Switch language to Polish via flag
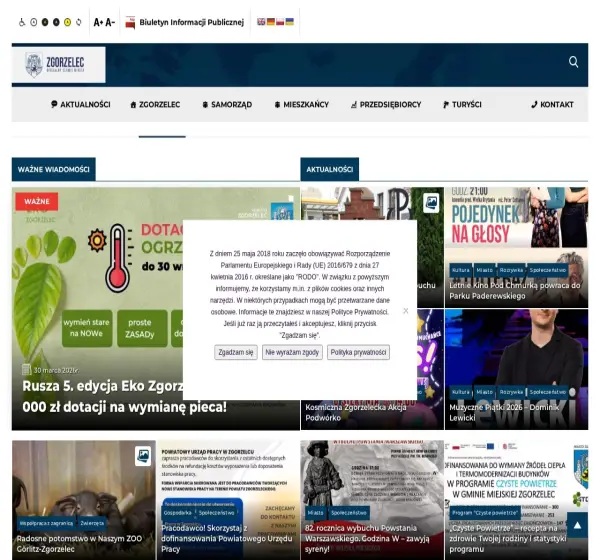 (x=280, y=22)
